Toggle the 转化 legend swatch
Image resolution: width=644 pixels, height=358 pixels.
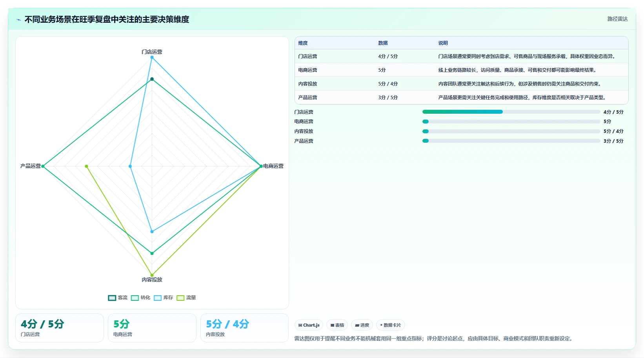point(135,298)
